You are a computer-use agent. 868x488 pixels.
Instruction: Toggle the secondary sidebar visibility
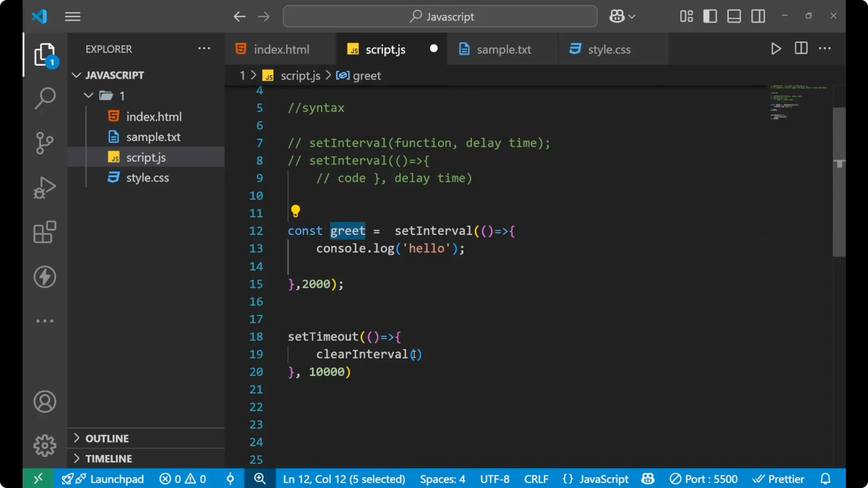[758, 16]
